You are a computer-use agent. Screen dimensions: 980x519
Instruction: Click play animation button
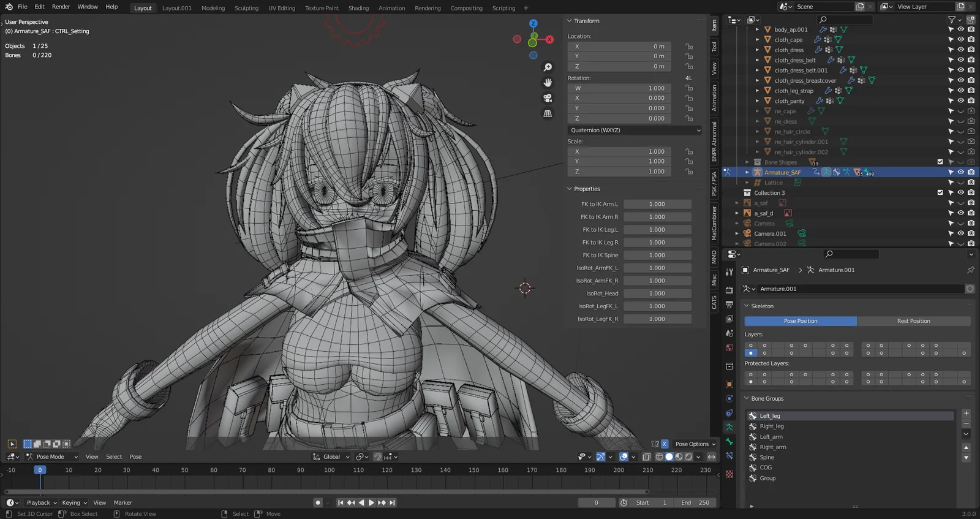[x=371, y=502]
